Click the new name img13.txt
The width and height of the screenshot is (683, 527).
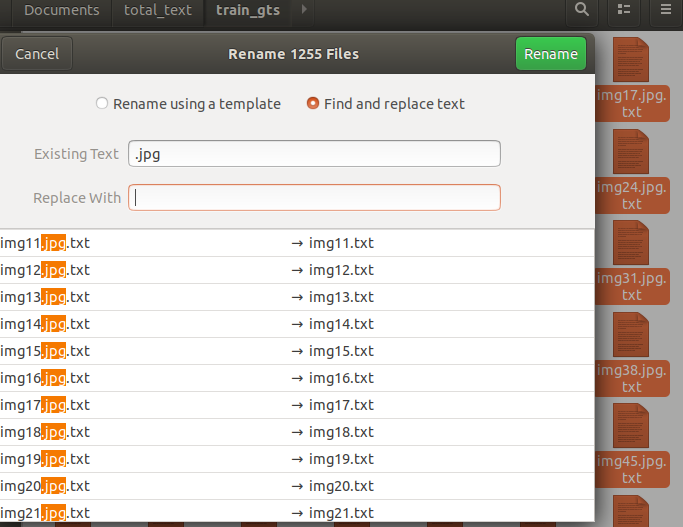tap(341, 297)
